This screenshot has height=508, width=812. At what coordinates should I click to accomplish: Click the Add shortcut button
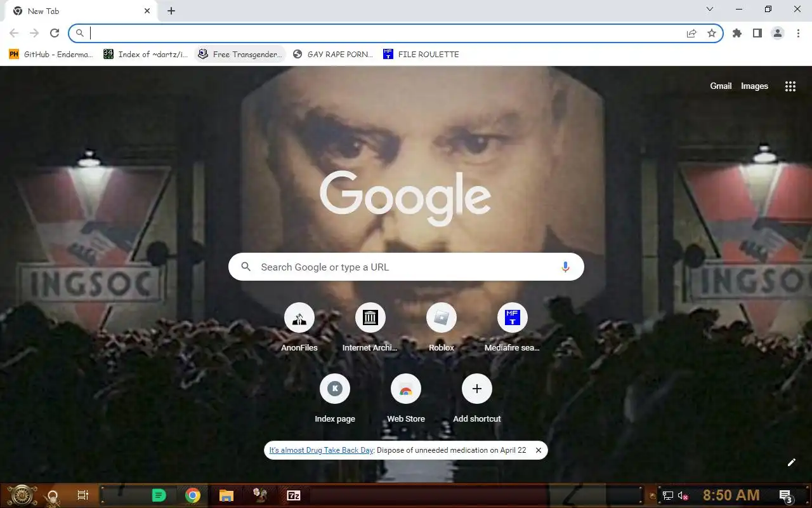click(477, 398)
